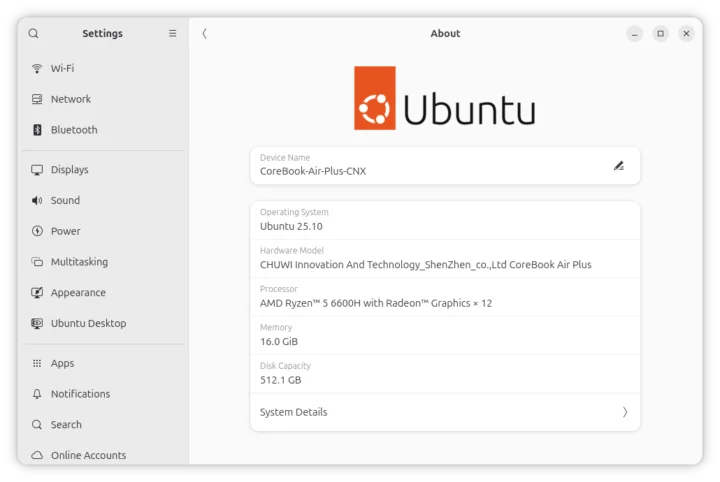Maximize the Settings window
This screenshot has width=720, height=482.
click(x=660, y=34)
